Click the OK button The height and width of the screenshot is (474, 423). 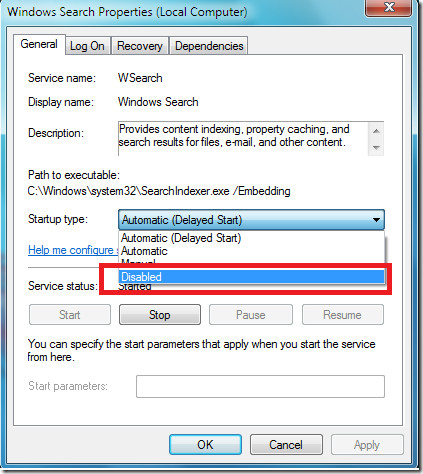[x=205, y=445]
